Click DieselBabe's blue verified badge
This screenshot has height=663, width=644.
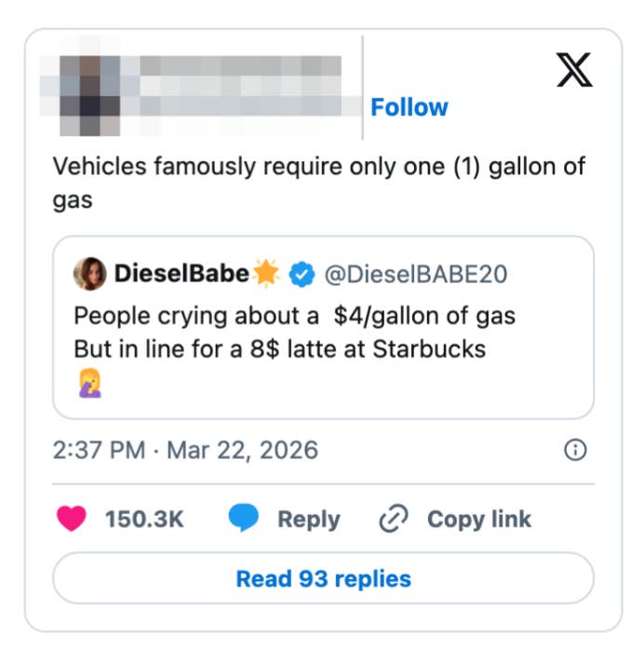tap(300, 274)
